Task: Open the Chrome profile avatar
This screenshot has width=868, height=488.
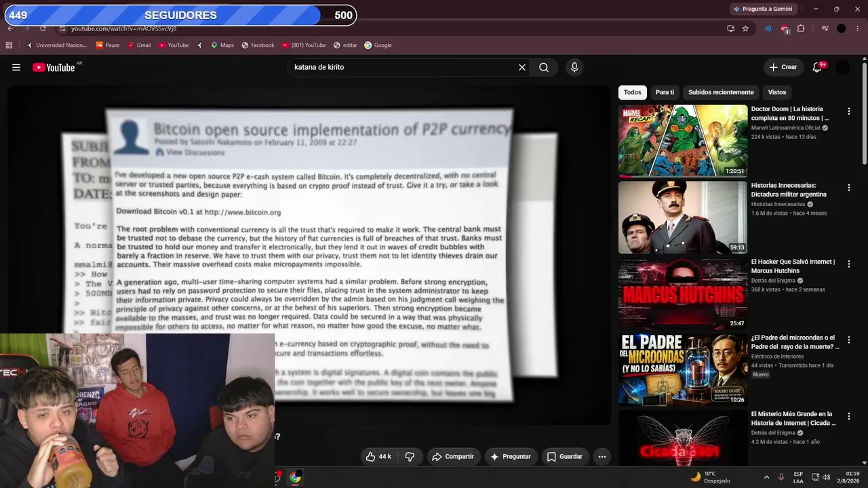Action: coord(842,28)
